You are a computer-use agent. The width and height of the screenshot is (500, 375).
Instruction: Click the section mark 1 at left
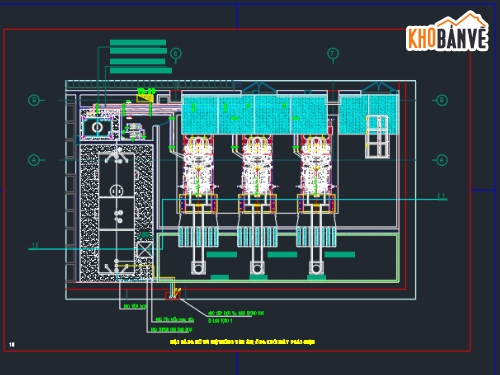(35, 246)
